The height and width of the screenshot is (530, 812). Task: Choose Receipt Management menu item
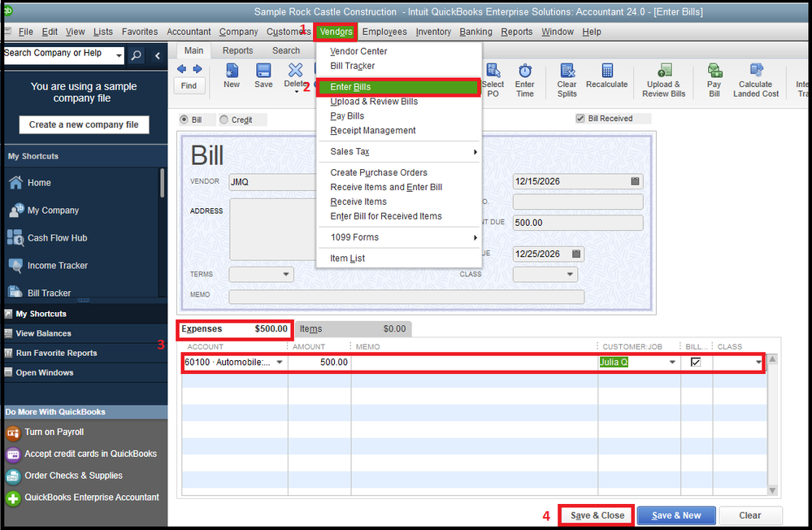tap(373, 131)
